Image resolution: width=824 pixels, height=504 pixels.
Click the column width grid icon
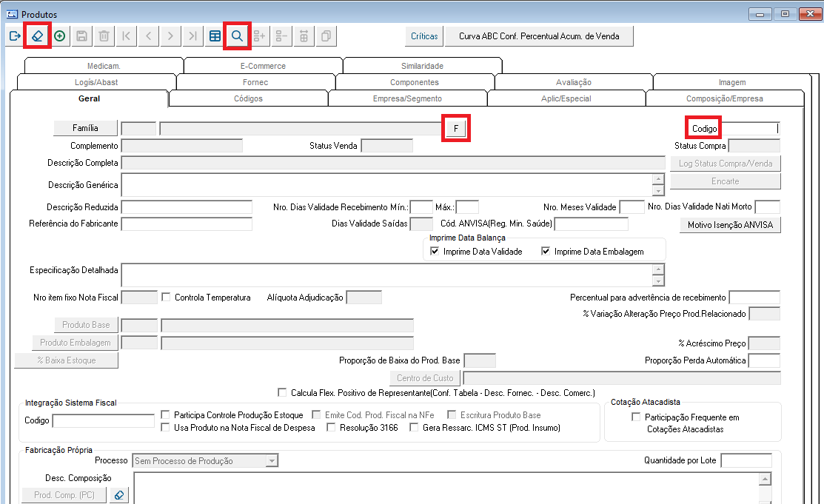click(x=304, y=36)
